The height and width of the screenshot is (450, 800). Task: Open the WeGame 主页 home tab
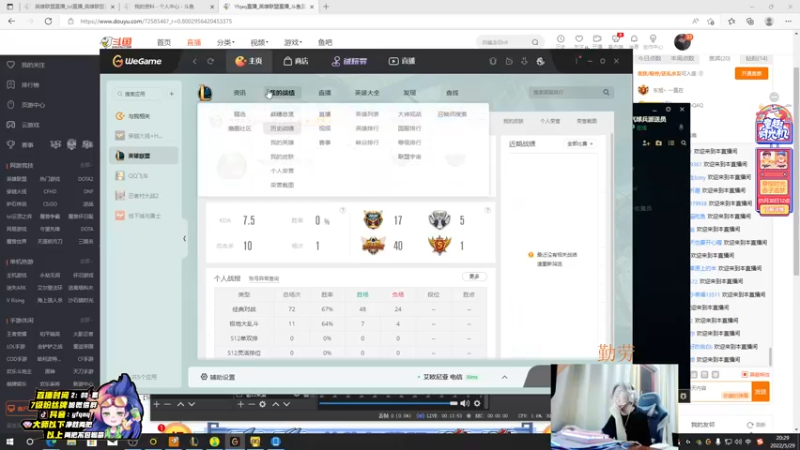pyautogui.click(x=248, y=61)
